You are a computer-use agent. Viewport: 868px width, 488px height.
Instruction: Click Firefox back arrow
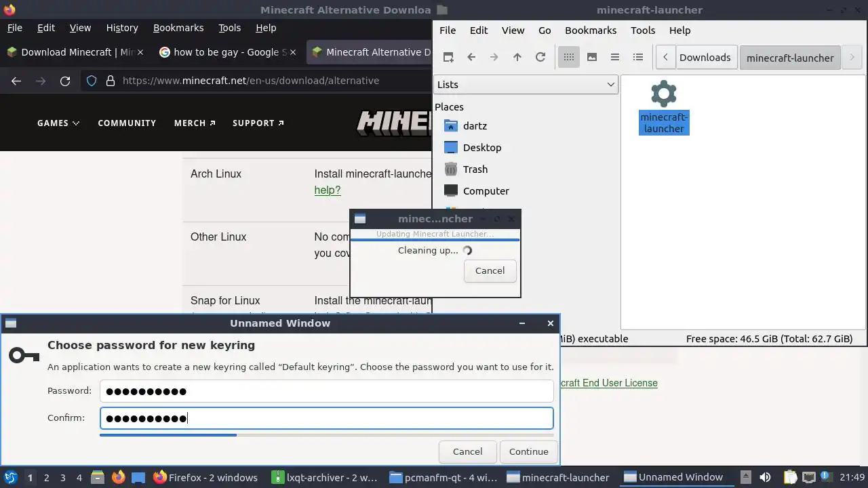[16, 81]
